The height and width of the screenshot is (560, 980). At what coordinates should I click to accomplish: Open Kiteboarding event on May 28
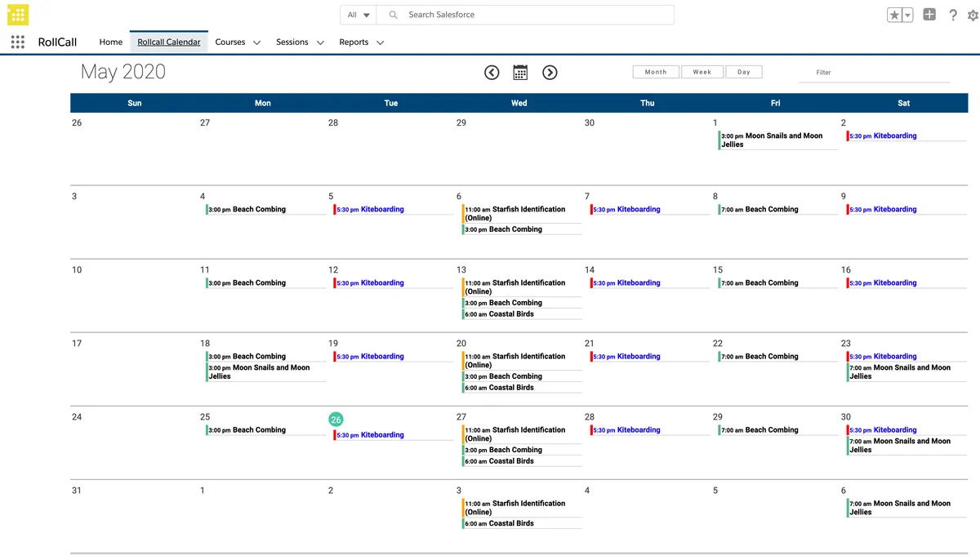(650, 430)
